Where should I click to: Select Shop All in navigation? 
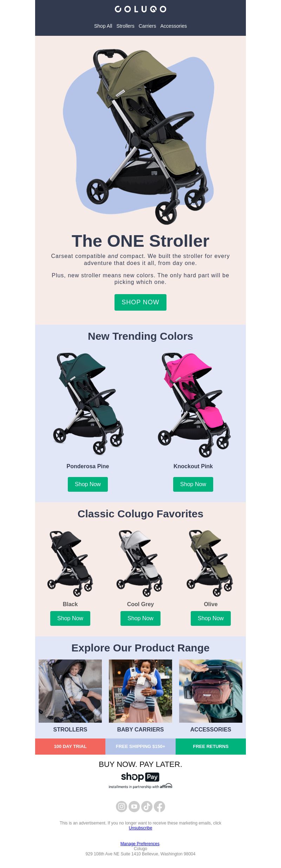(x=103, y=26)
